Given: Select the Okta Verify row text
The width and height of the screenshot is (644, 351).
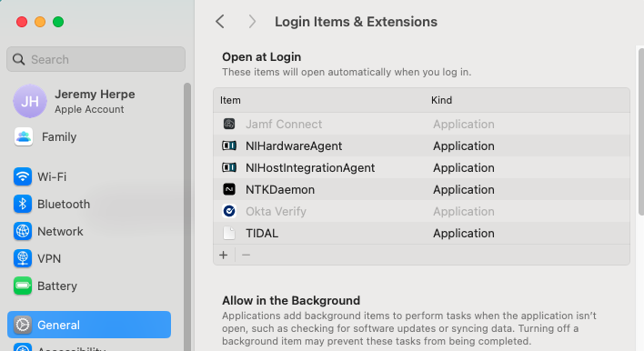Looking at the screenshot, I should (276, 212).
